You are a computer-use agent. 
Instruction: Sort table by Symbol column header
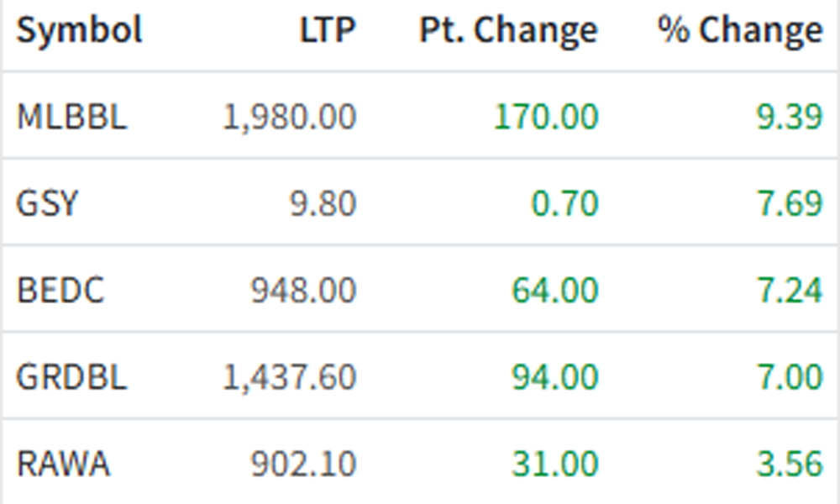[79, 29]
